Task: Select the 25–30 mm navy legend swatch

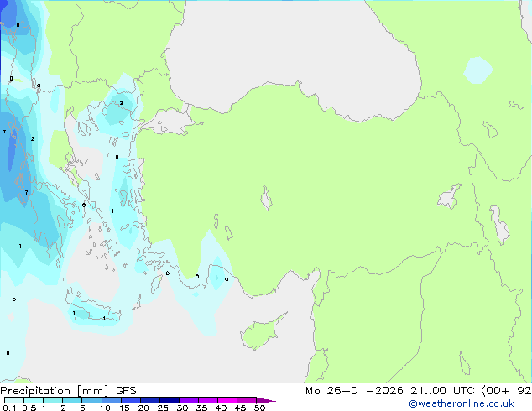Action: coord(170,400)
